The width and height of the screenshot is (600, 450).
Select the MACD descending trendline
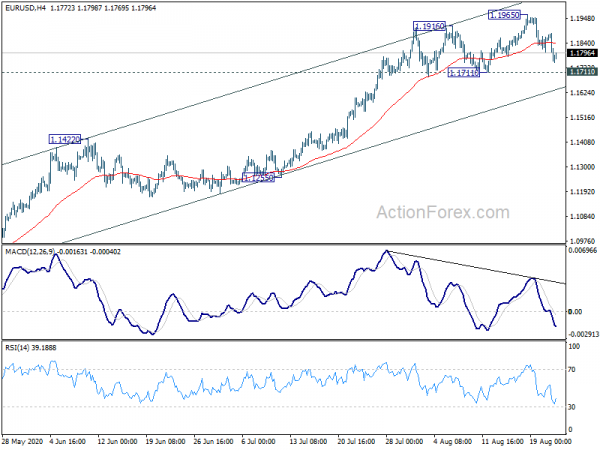pos(476,267)
